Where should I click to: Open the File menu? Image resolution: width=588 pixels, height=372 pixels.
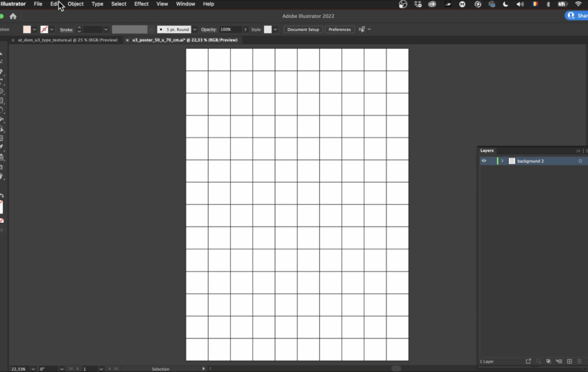click(x=38, y=4)
